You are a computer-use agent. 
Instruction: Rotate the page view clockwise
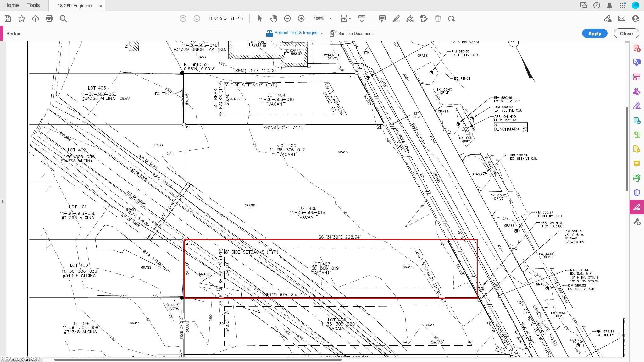point(451,19)
